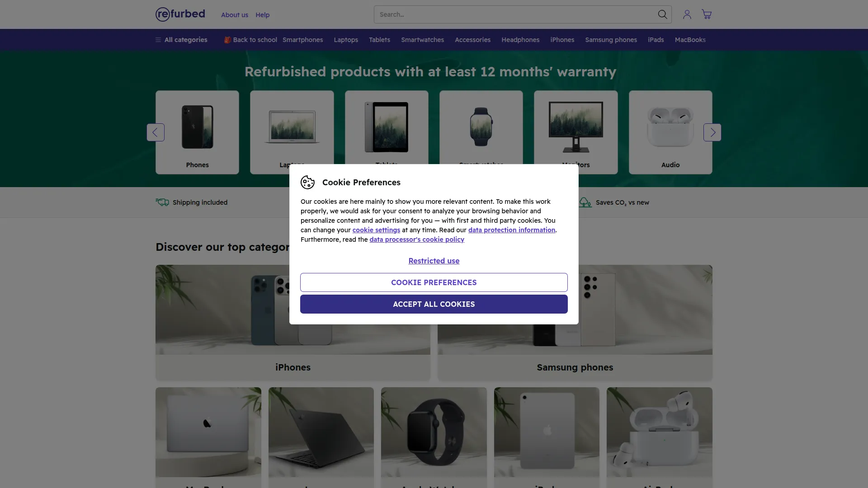Open Accessories nav item
The image size is (868, 488).
(x=472, y=40)
